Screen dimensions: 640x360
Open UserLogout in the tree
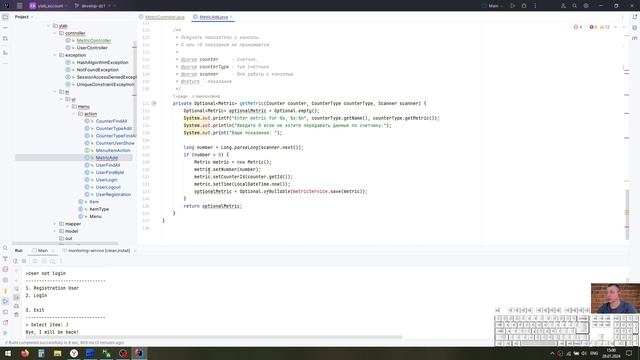[108, 187]
